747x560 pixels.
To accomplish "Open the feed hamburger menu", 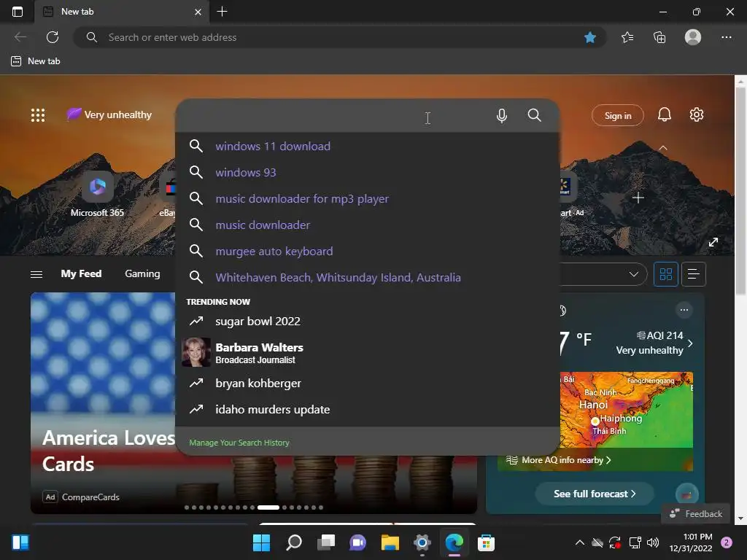I will [x=36, y=274].
